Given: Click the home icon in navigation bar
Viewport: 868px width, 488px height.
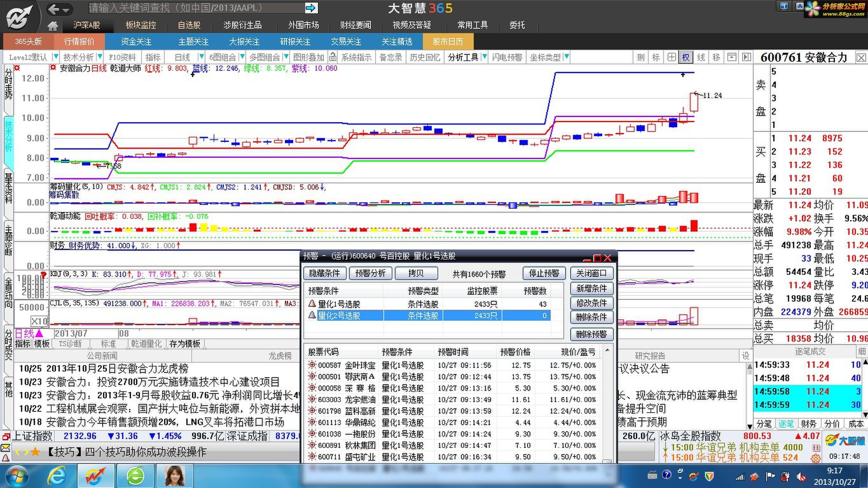Looking at the screenshot, I should [x=52, y=26].
